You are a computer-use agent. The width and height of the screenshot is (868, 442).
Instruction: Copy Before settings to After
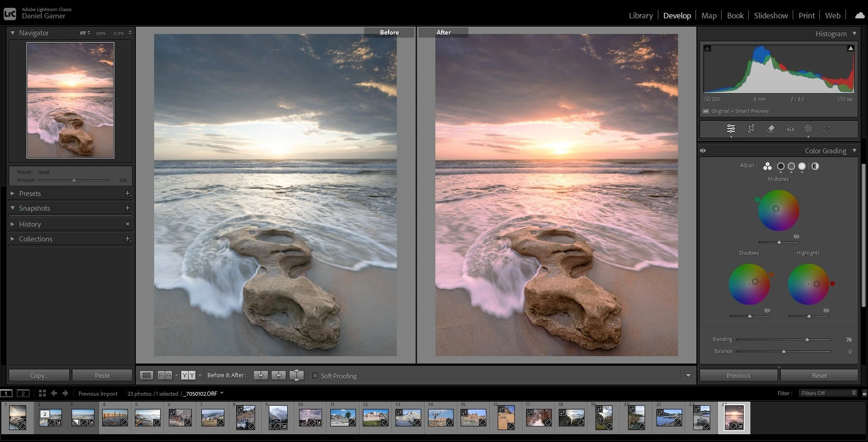[x=261, y=375]
